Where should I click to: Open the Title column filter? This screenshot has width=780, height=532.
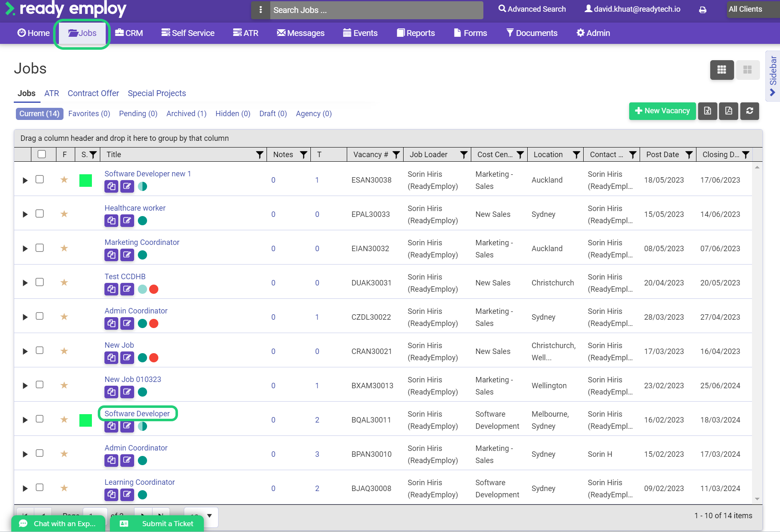[259, 155]
